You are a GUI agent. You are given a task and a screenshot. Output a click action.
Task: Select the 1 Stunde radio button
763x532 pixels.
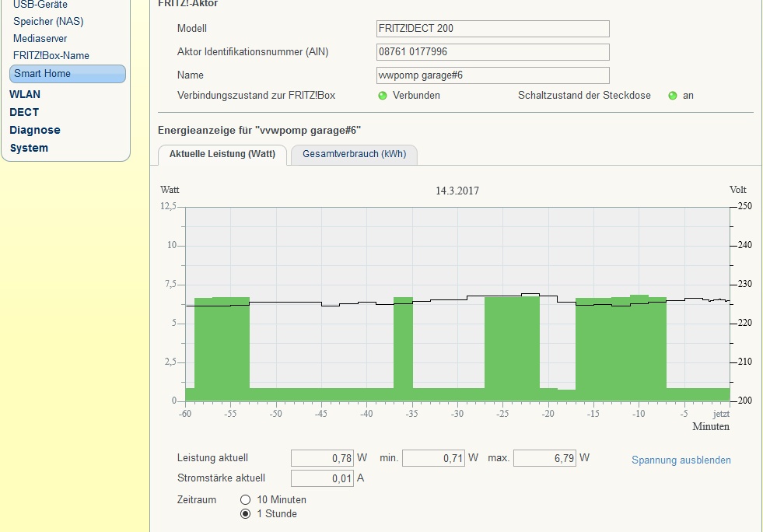(x=245, y=514)
